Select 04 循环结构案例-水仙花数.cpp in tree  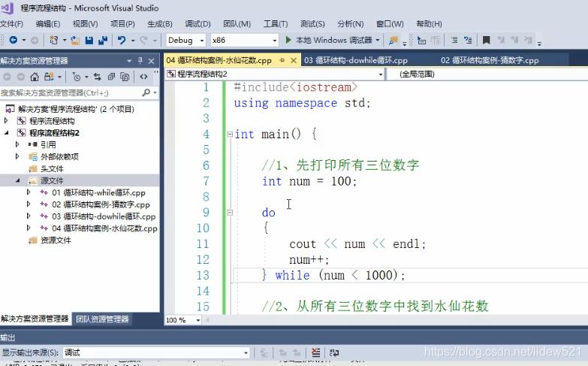104,228
